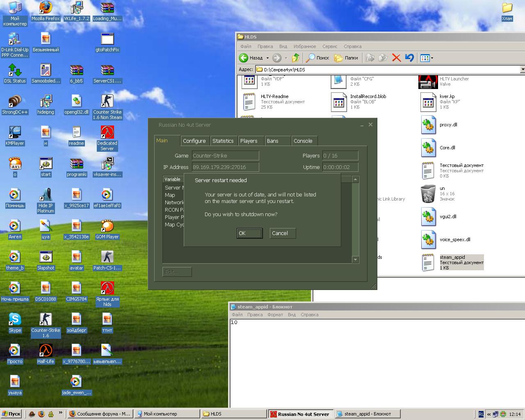This screenshot has height=420, width=525.
Task: Click the Текстовый документ file icon
Action: point(428,171)
